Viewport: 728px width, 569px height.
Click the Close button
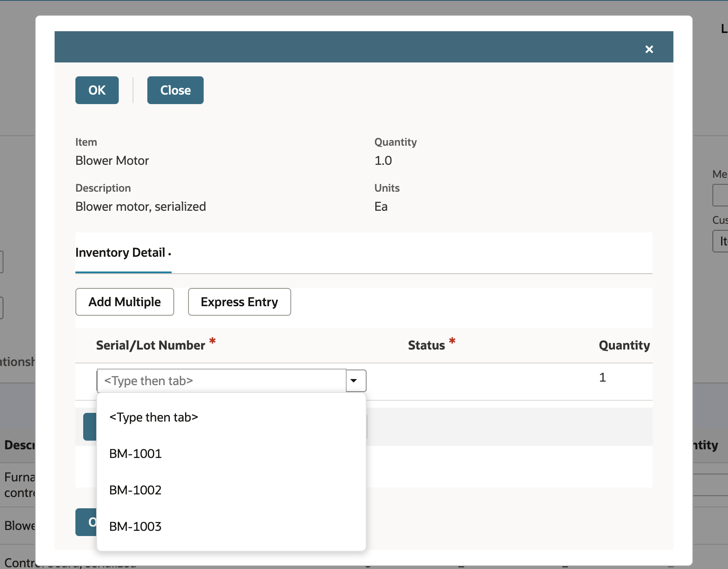175,90
